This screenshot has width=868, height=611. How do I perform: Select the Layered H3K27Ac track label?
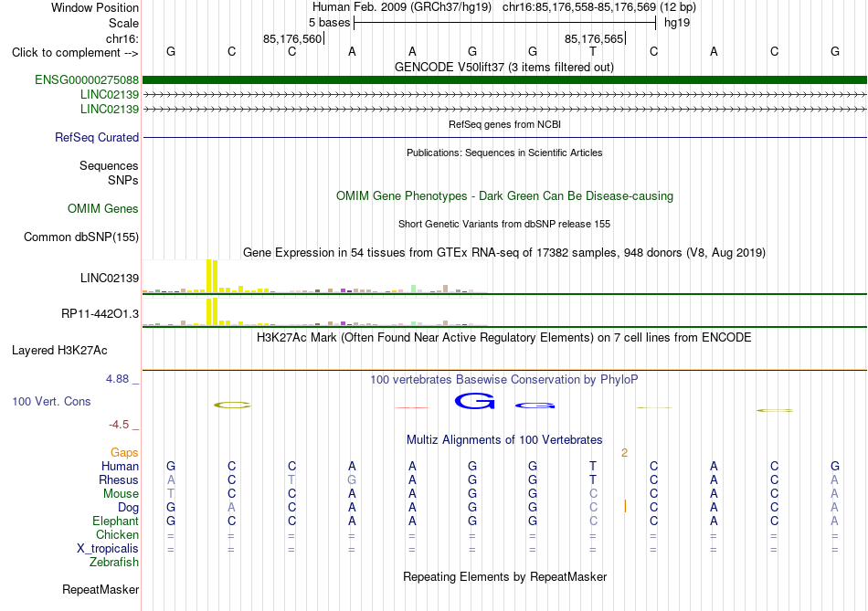click(x=59, y=351)
